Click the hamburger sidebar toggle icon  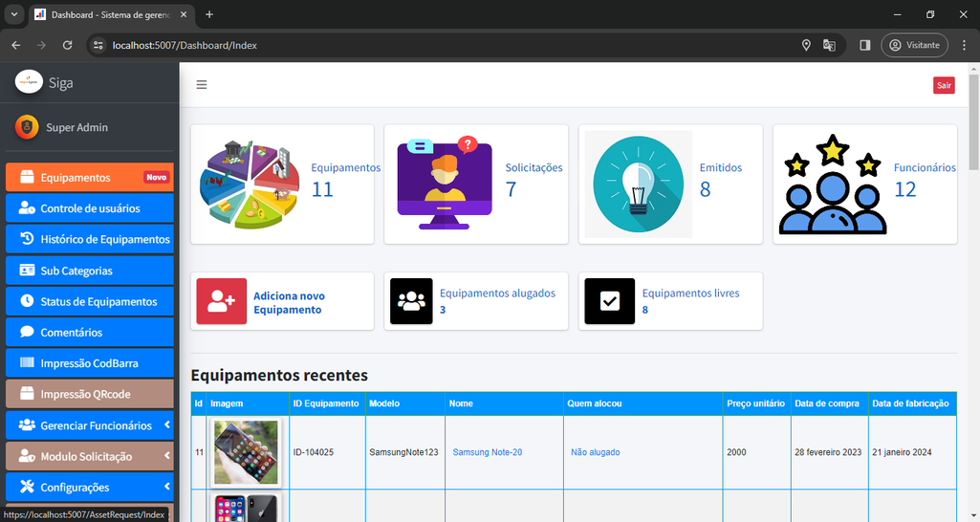click(202, 85)
